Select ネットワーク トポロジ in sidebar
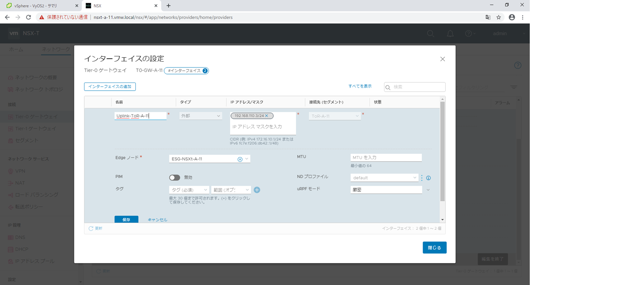The image size is (644, 285). coord(39,89)
